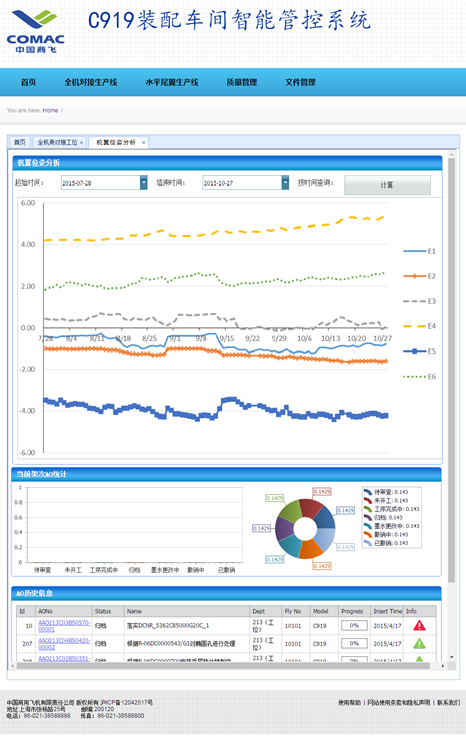Close the 机翼位姿分析 tab with its x
Viewport: 466px width, 738px height.
144,143
